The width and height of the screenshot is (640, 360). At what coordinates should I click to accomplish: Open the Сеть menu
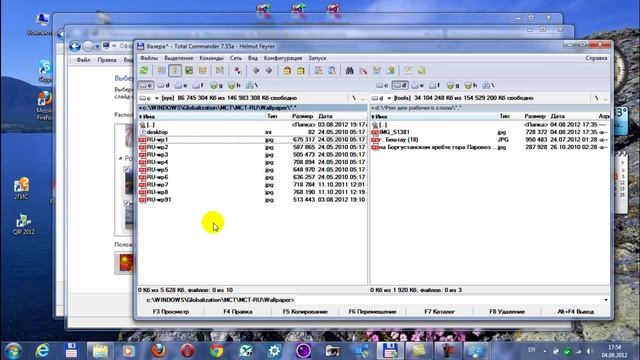coord(236,58)
